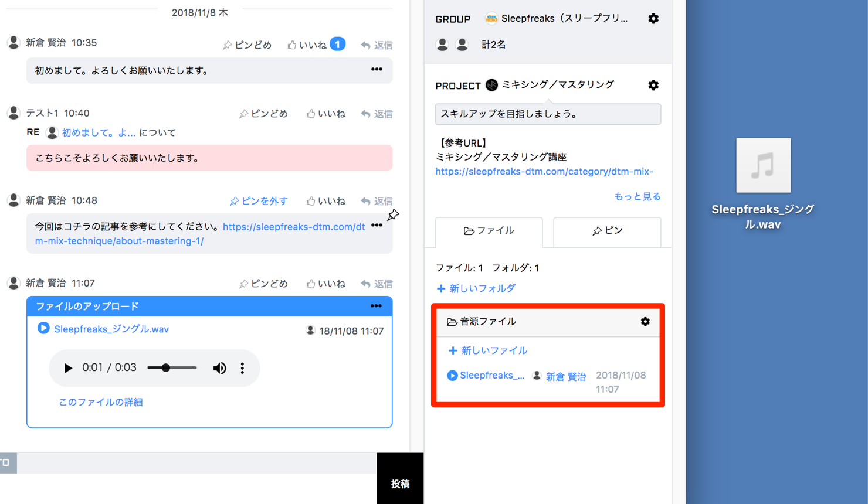The width and height of the screenshot is (868, 504).
Task: Switch to the ファイル tab
Action: tap(489, 231)
